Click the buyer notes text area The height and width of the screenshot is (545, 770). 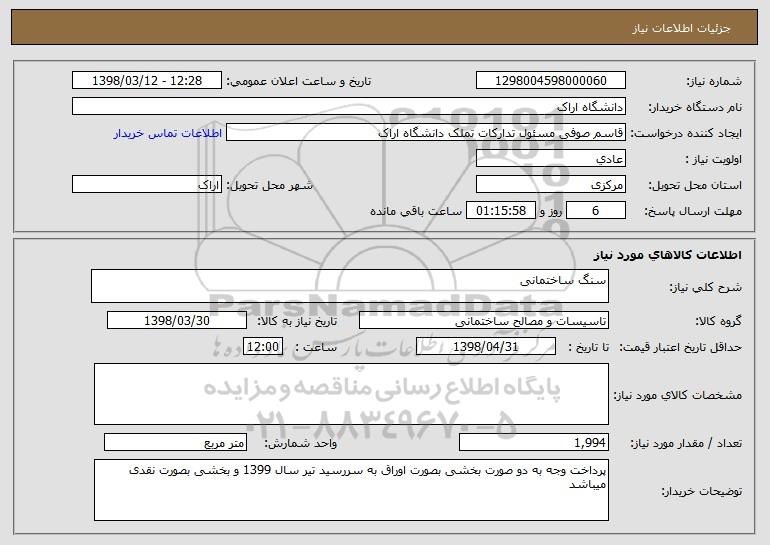(351, 490)
